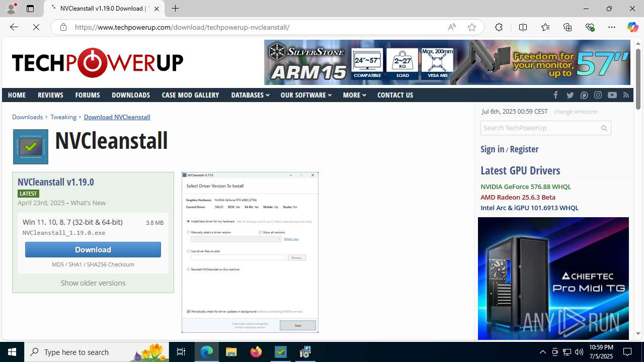Screen dimensions: 644x362
Task: Expand DATABASES dropdown menu
Action: tap(250, 95)
